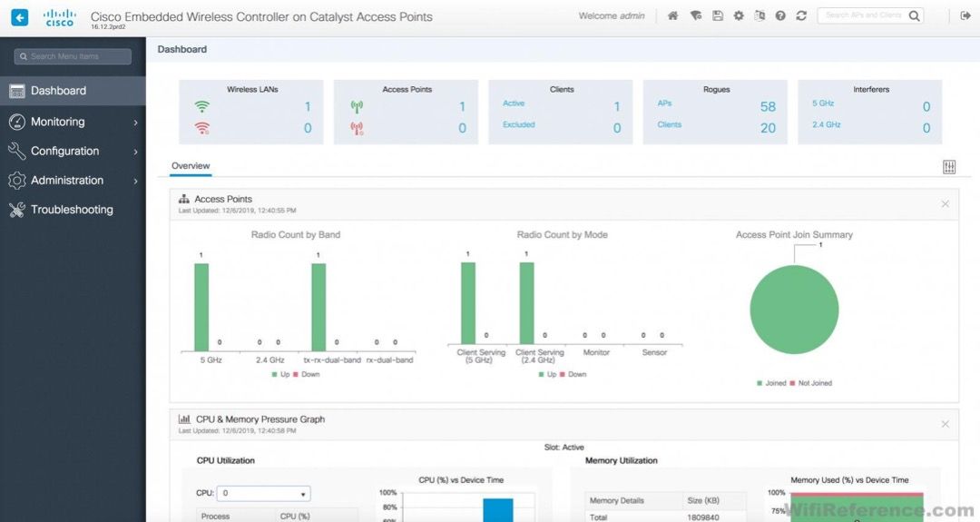Click the back arrow button beside Cisco logo
The height and width of the screenshot is (522, 980).
pos(19,17)
